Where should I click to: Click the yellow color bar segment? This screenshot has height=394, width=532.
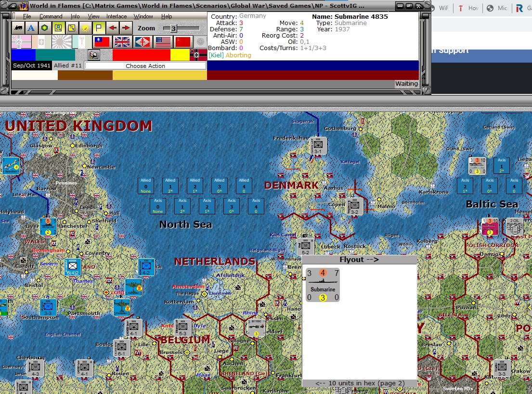click(x=180, y=54)
